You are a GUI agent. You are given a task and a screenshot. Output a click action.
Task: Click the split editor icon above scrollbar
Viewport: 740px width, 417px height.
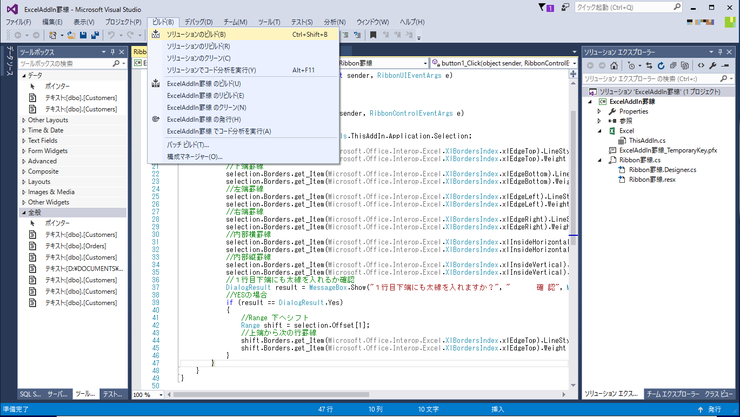(x=573, y=74)
